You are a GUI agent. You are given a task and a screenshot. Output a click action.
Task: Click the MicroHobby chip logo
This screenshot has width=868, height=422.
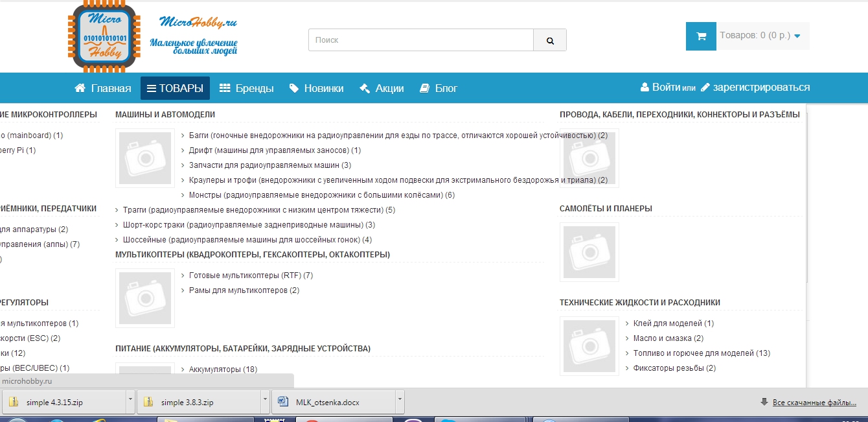click(x=104, y=37)
